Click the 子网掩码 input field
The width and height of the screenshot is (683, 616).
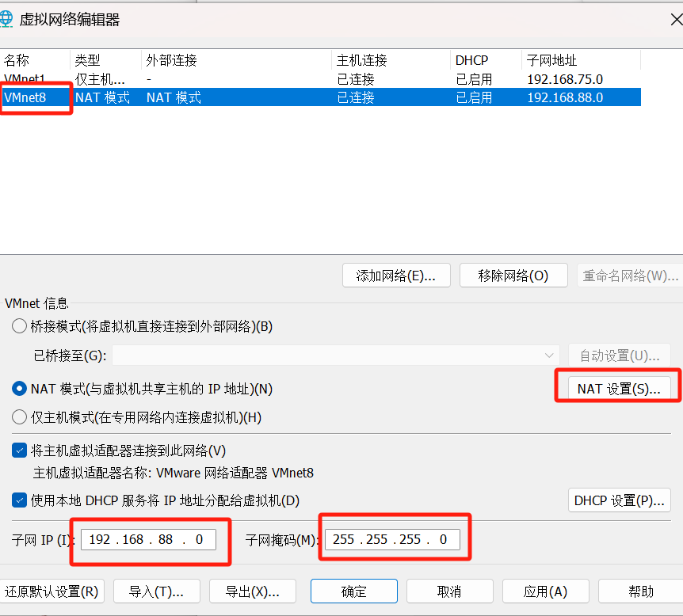pyautogui.click(x=392, y=539)
